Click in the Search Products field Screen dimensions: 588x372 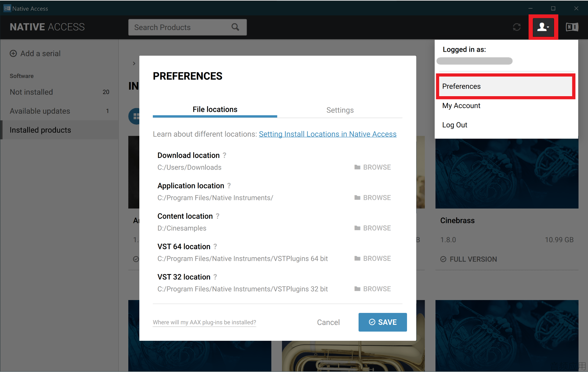tap(187, 27)
